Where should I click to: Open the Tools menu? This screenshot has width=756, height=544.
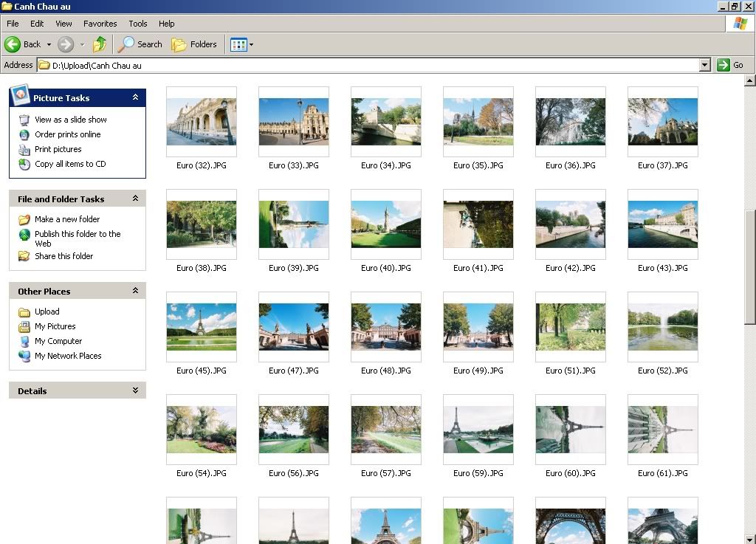(138, 24)
